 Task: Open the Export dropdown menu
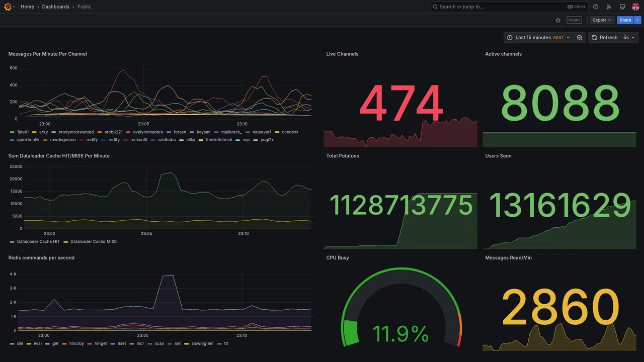tap(602, 20)
